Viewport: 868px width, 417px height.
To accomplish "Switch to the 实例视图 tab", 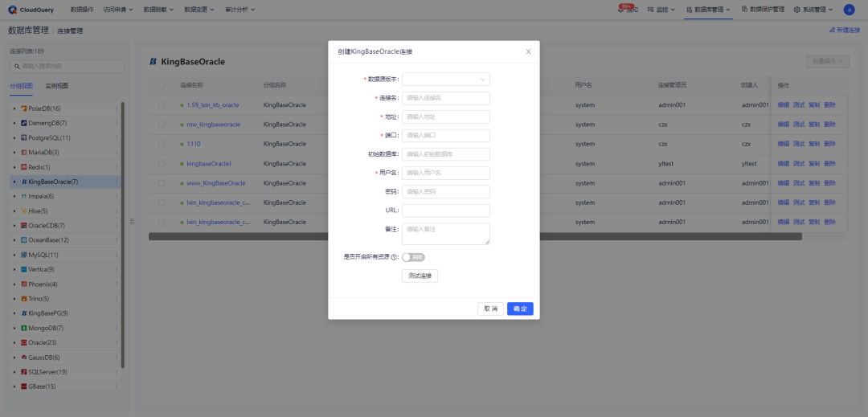I will [x=57, y=86].
